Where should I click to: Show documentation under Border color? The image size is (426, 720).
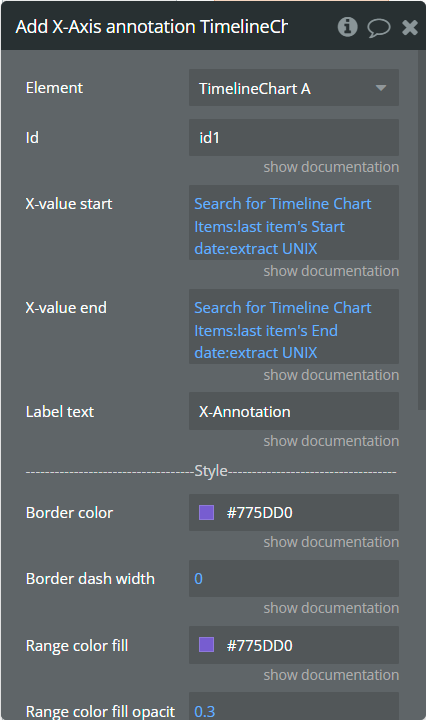[331, 542]
